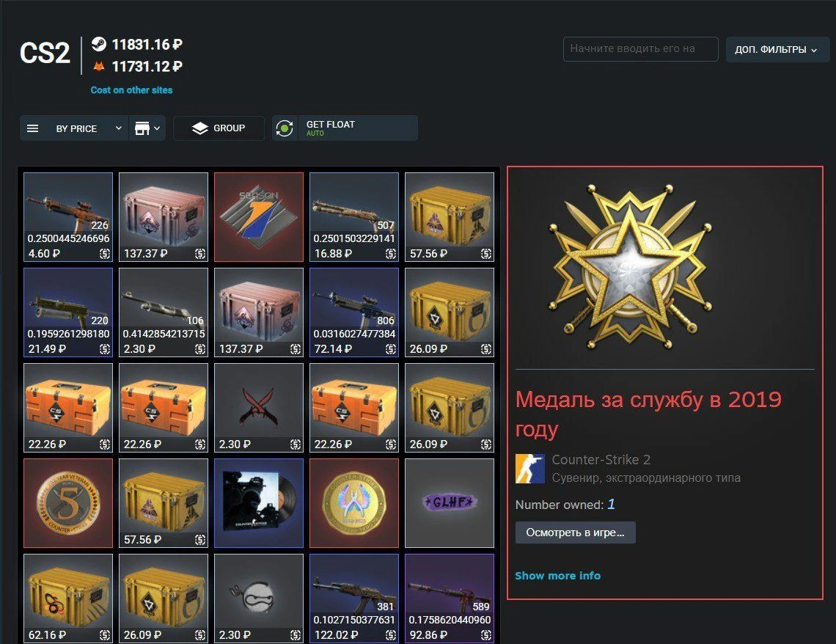Click the Counter-Strike 2 game icon
Image resolution: width=836 pixels, height=644 pixels.
point(530,469)
